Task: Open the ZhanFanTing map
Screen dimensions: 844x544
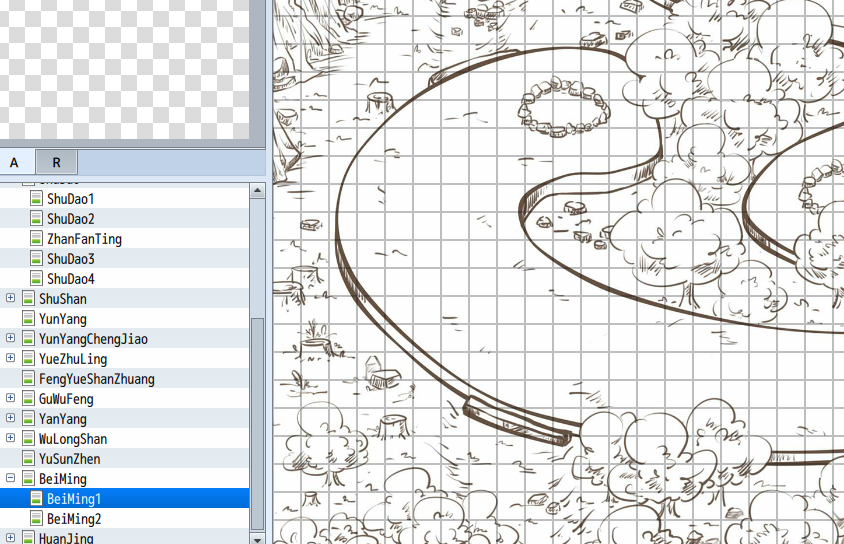Action: point(85,239)
